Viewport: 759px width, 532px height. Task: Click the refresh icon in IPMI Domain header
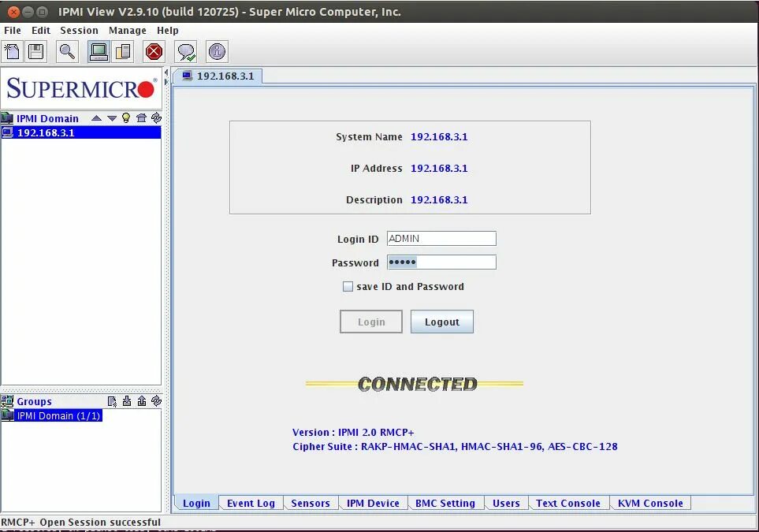coord(156,117)
